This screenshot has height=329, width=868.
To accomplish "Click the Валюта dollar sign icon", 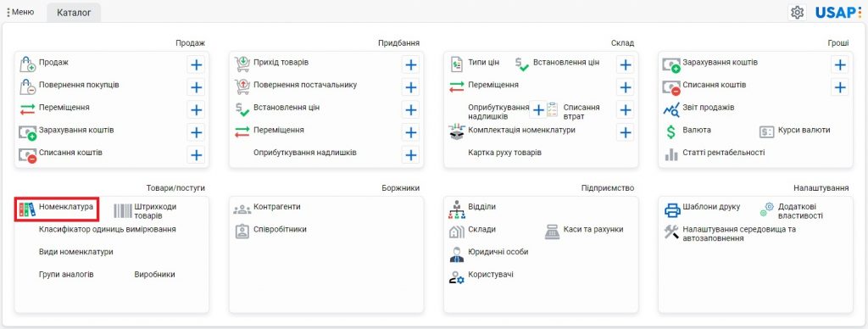I will click(x=671, y=131).
